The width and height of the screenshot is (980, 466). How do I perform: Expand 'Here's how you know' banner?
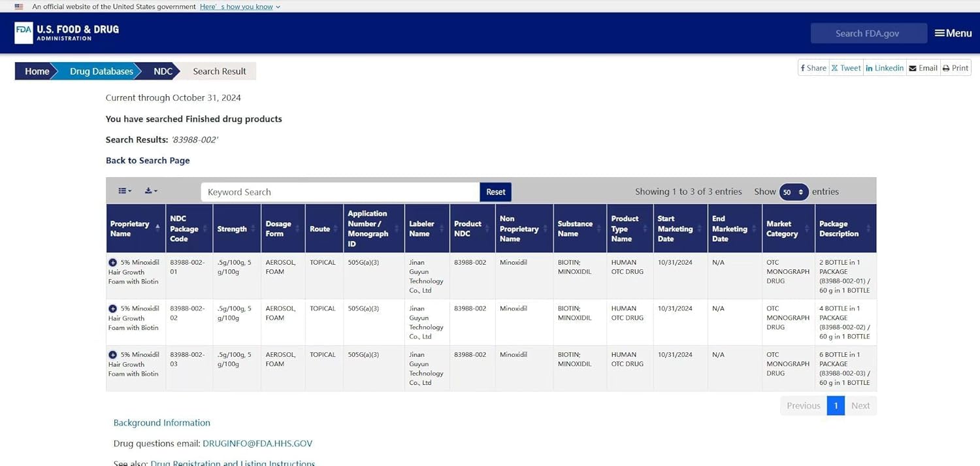point(240,7)
